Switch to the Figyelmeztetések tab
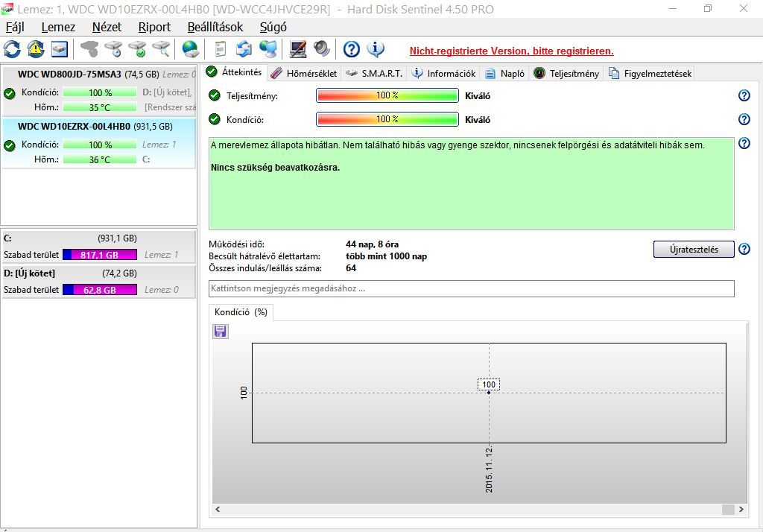The image size is (763, 532). pos(650,74)
